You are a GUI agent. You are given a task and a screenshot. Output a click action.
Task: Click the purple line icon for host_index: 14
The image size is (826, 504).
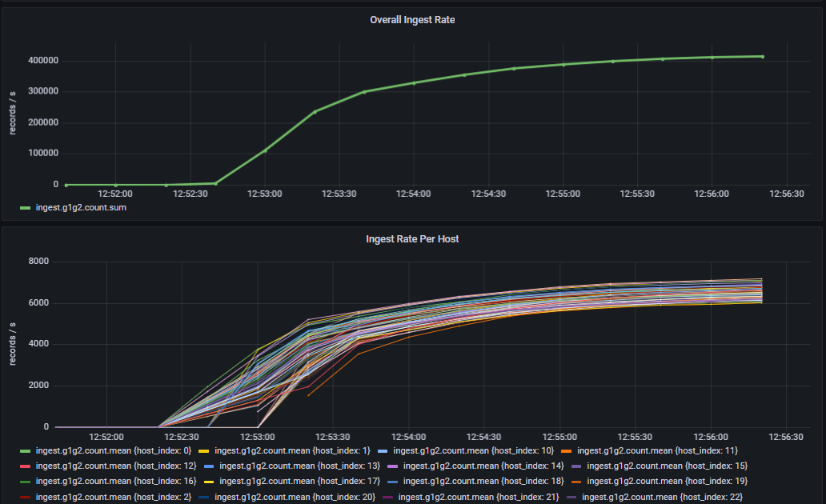394,466
